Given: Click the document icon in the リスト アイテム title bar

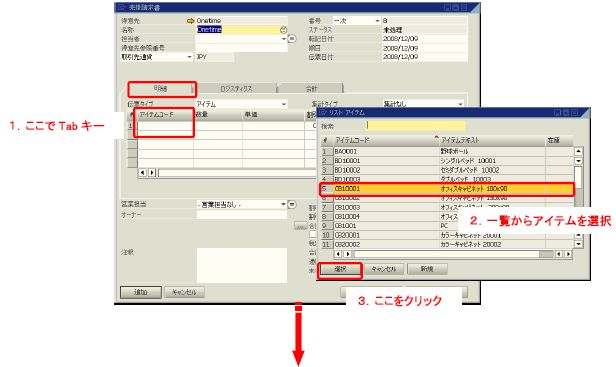Looking at the screenshot, I should click(323, 113).
